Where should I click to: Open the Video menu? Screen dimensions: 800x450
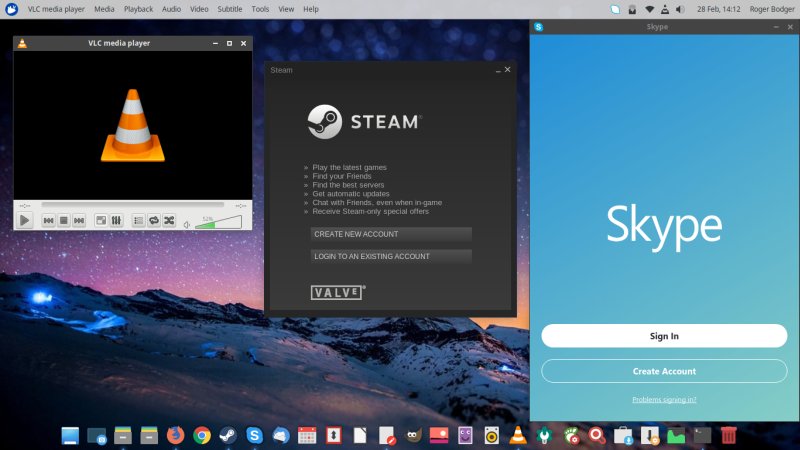click(199, 9)
